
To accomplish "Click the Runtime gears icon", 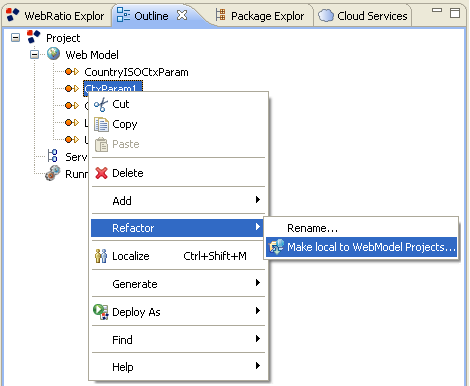I will (x=53, y=173).
